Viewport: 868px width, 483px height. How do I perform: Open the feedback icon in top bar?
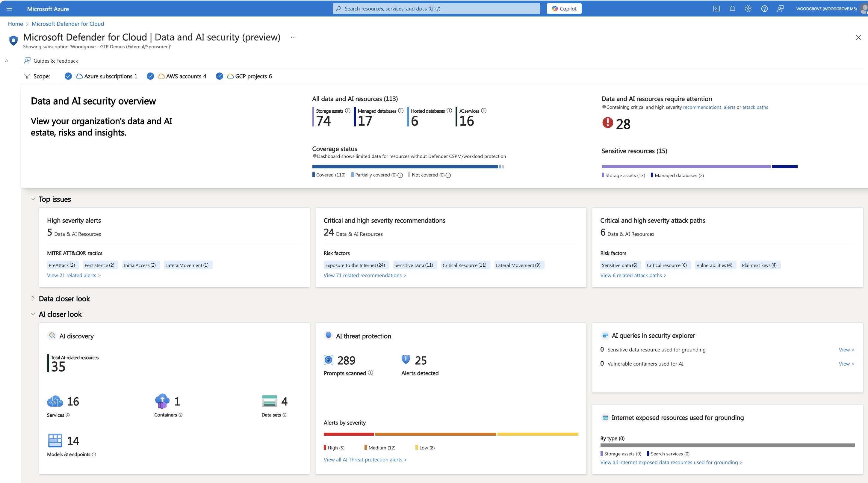780,9
